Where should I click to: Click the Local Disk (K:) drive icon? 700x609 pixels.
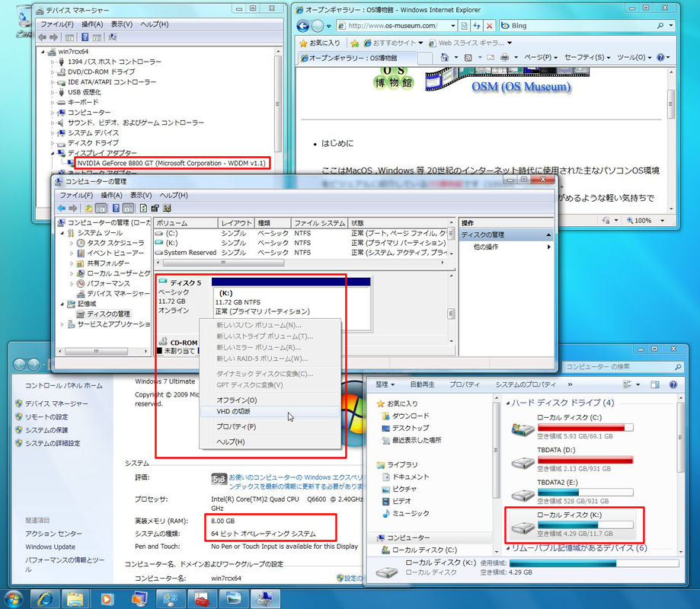pos(524,526)
